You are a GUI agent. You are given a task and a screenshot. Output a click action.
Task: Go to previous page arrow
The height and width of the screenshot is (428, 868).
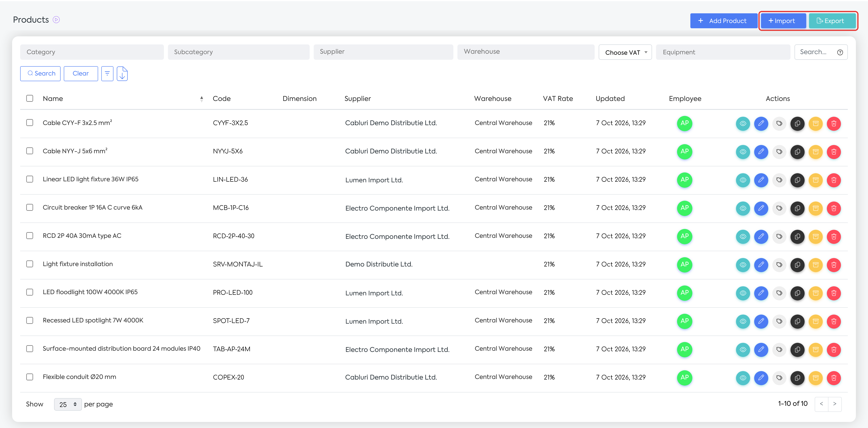(x=822, y=404)
